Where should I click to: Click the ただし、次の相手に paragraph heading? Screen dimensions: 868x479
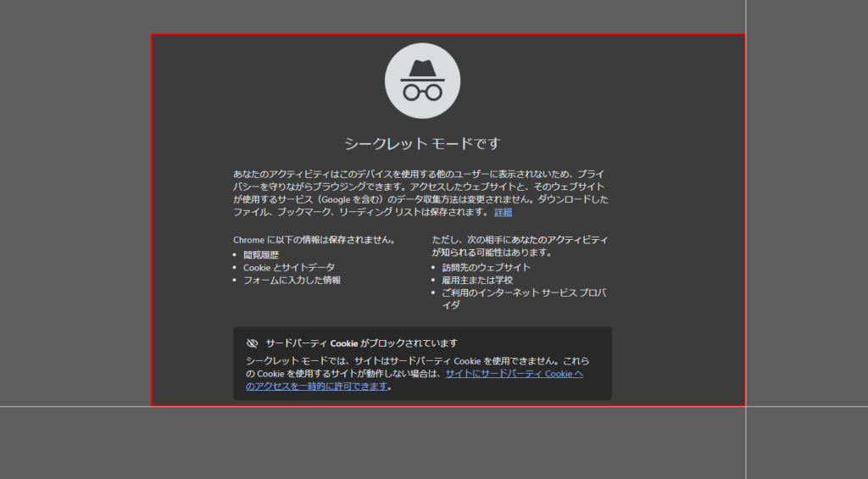520,240
